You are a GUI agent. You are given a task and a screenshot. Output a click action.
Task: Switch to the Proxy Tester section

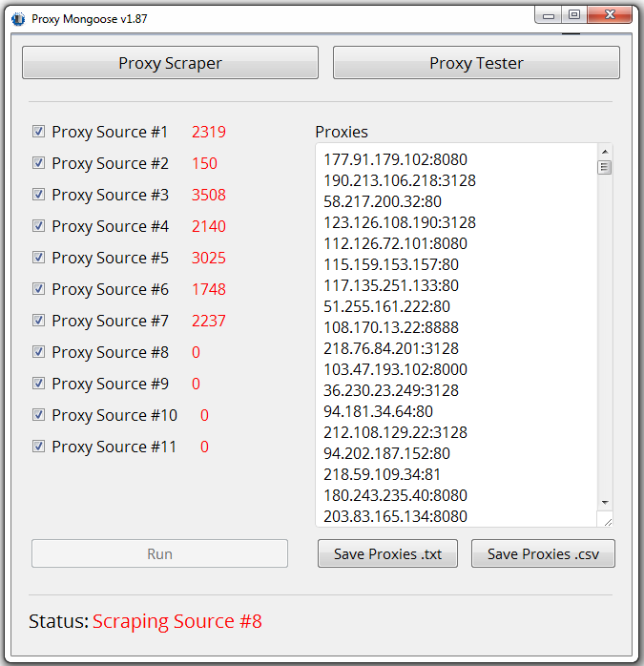(476, 63)
